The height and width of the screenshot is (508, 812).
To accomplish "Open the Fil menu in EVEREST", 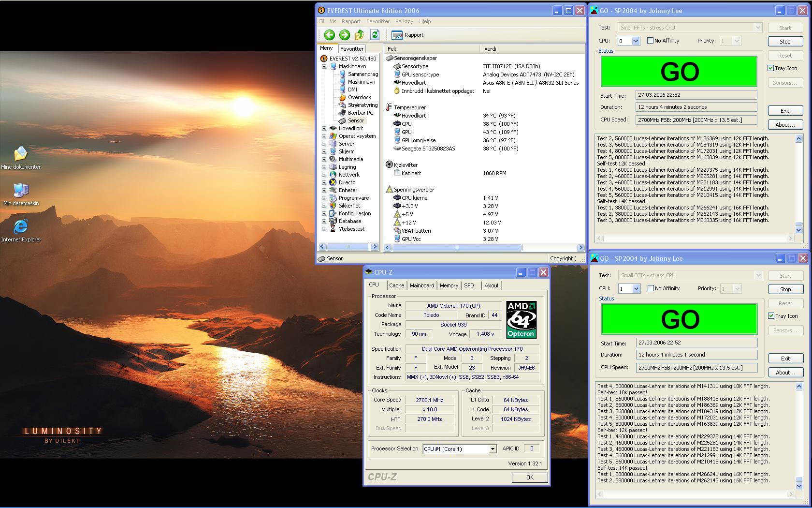I will (321, 21).
